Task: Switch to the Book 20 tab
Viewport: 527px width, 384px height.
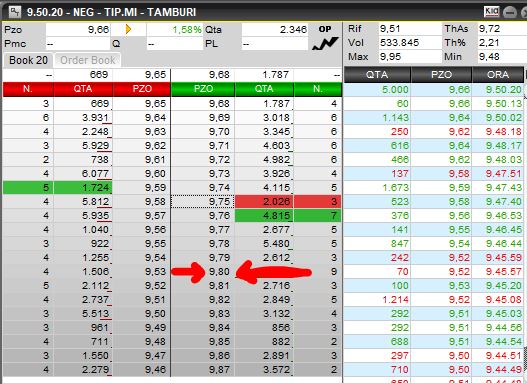Action: click(x=28, y=60)
